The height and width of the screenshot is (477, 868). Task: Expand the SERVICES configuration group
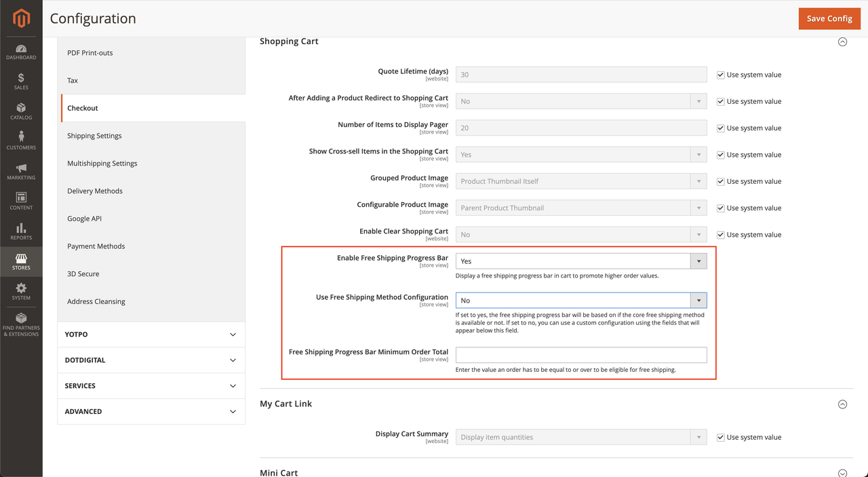point(151,386)
